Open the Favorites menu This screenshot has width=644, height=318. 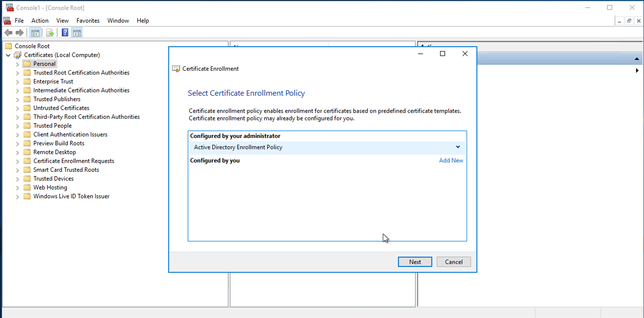tap(88, 21)
